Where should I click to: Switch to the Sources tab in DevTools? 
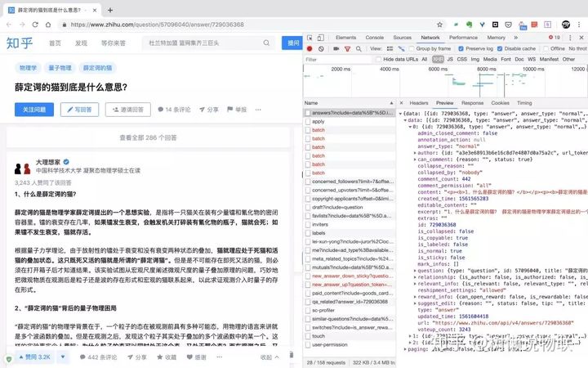(x=402, y=38)
